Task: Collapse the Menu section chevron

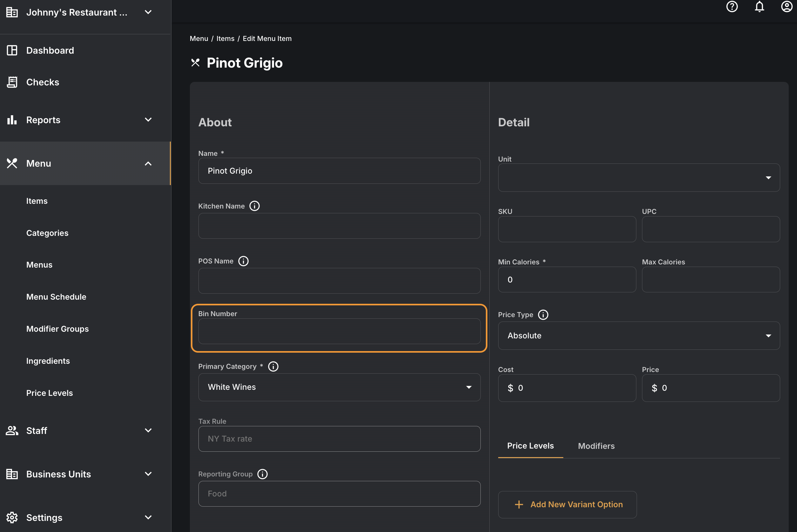Action: (x=148, y=163)
